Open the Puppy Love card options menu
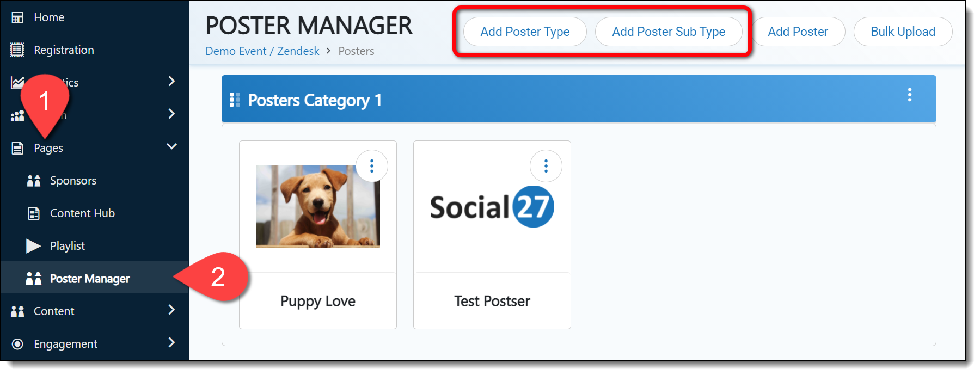The image size is (980, 375). 372,166
